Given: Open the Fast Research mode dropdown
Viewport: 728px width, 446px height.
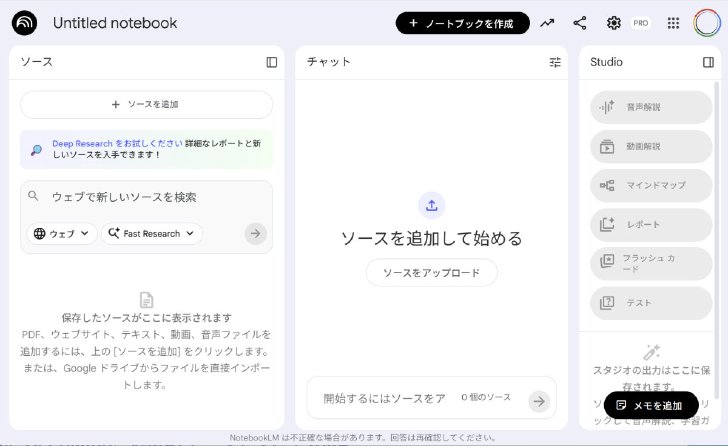Looking at the screenshot, I should (x=152, y=233).
